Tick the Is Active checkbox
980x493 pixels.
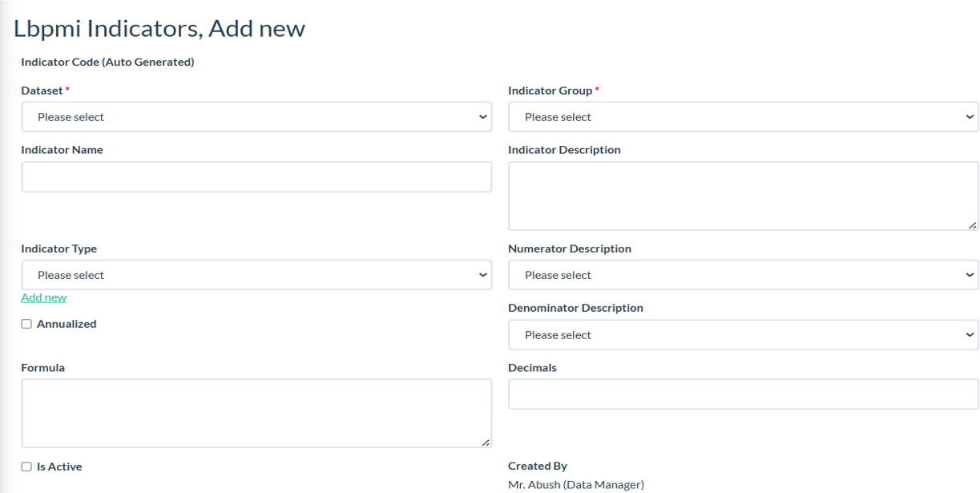pos(26,467)
